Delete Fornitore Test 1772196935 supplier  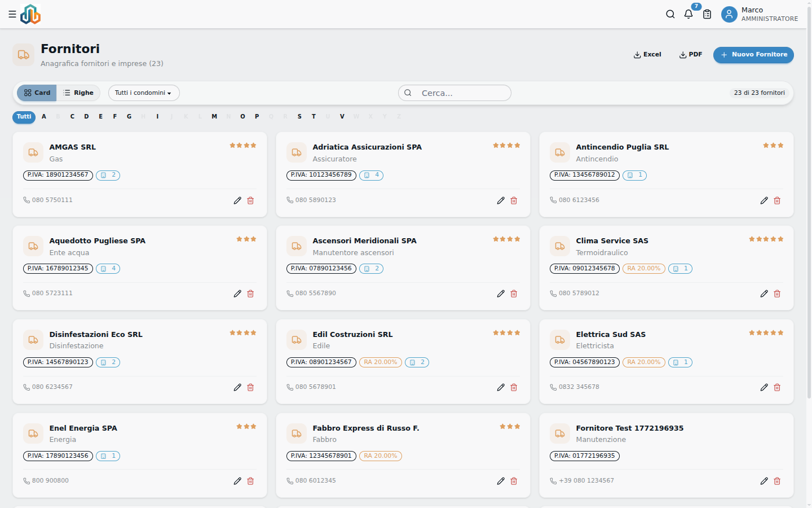tap(777, 481)
